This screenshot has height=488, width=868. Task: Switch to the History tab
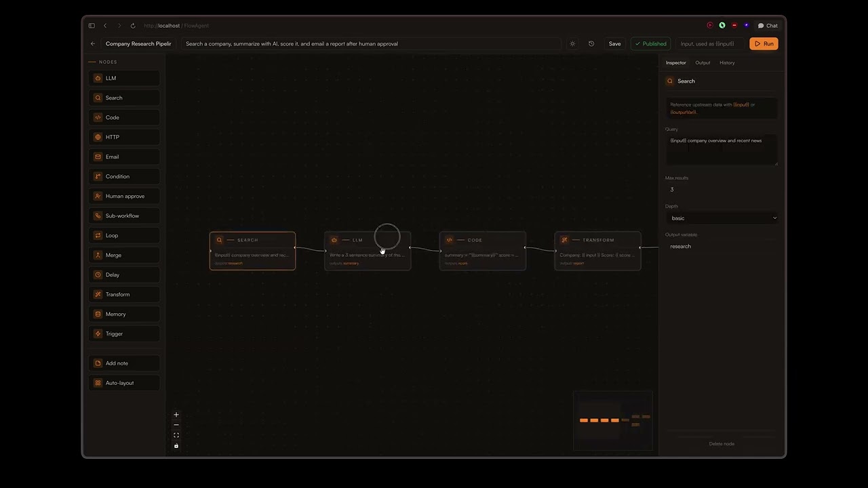click(x=727, y=62)
